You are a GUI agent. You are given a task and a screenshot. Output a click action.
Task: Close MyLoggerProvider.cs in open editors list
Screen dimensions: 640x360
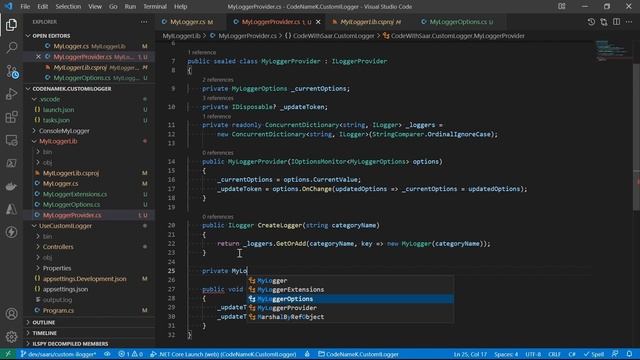tap(38, 57)
